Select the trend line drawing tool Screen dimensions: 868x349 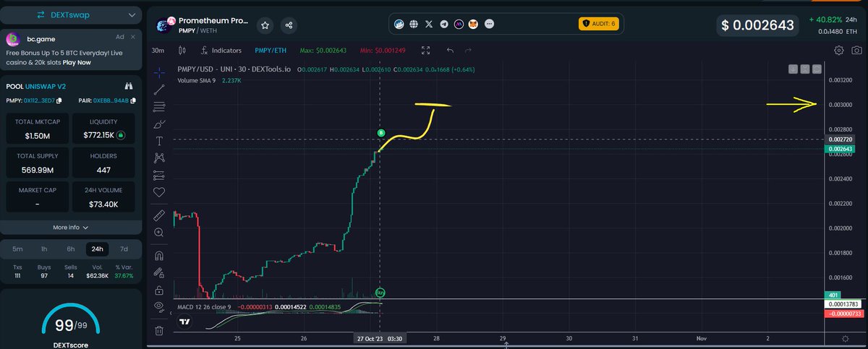159,90
